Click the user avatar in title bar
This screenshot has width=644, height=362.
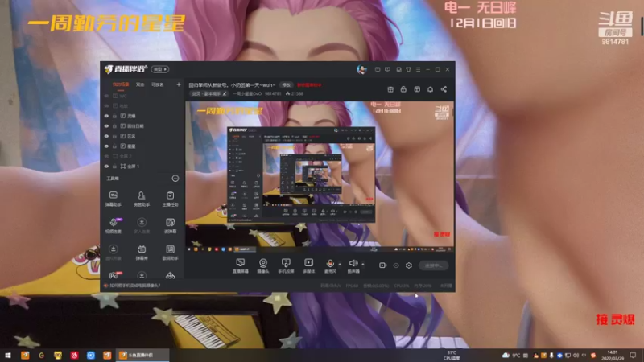[x=361, y=69]
